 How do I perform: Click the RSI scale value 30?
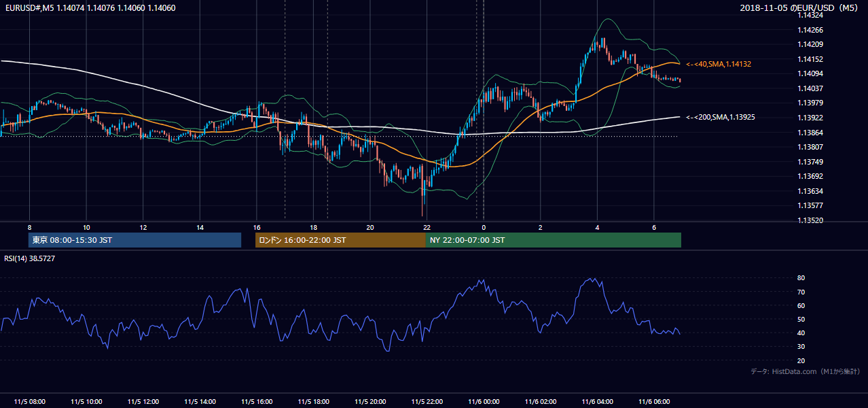pyautogui.click(x=801, y=347)
